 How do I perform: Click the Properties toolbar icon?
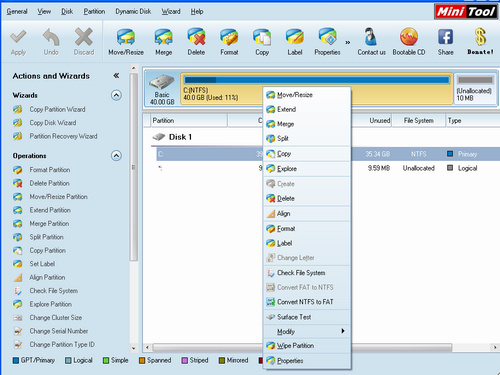[x=327, y=37]
